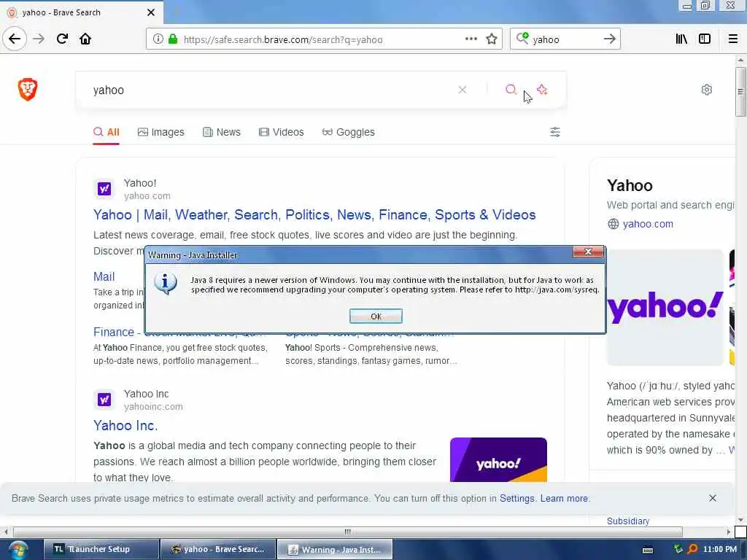Image resolution: width=747 pixels, height=560 pixels.
Task: Bookmark this page with the star icon
Action: pyautogui.click(x=492, y=39)
